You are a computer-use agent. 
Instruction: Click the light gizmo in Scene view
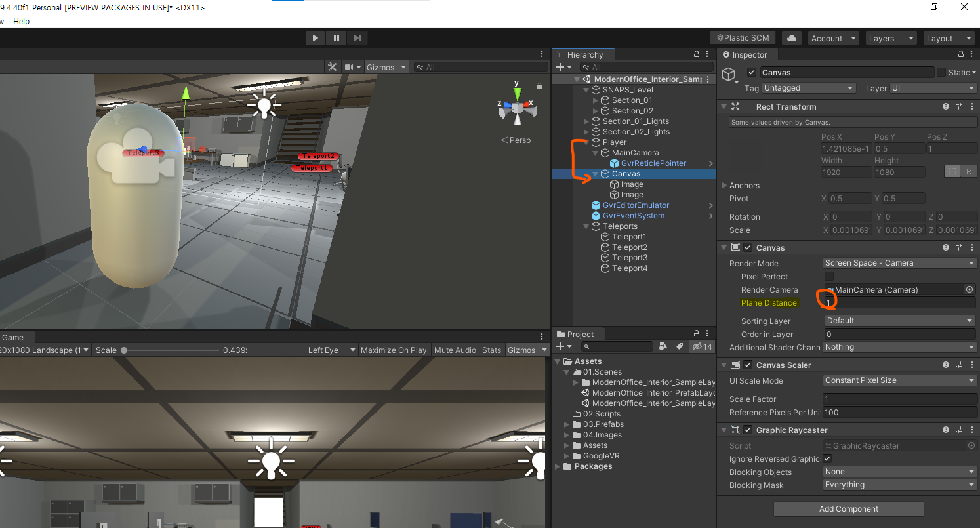click(x=264, y=106)
